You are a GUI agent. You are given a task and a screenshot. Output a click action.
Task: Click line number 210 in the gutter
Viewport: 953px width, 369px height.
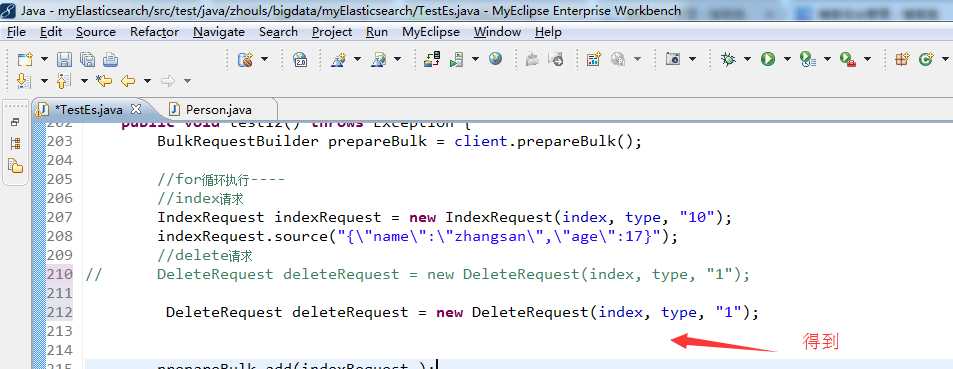[x=60, y=274]
